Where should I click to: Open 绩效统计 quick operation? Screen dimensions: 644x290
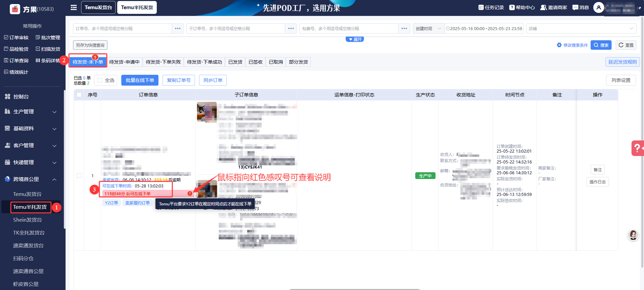[x=16, y=72]
